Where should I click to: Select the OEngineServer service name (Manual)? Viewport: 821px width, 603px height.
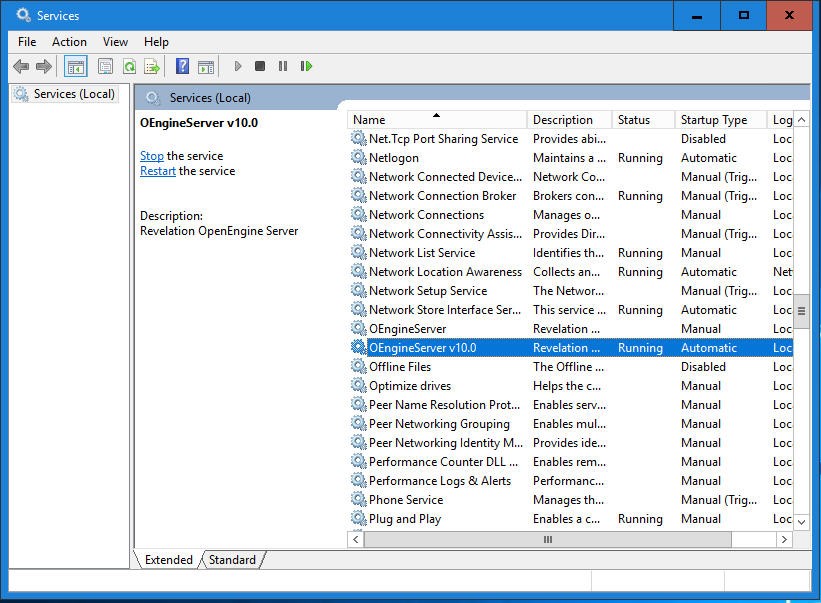[x=407, y=329]
